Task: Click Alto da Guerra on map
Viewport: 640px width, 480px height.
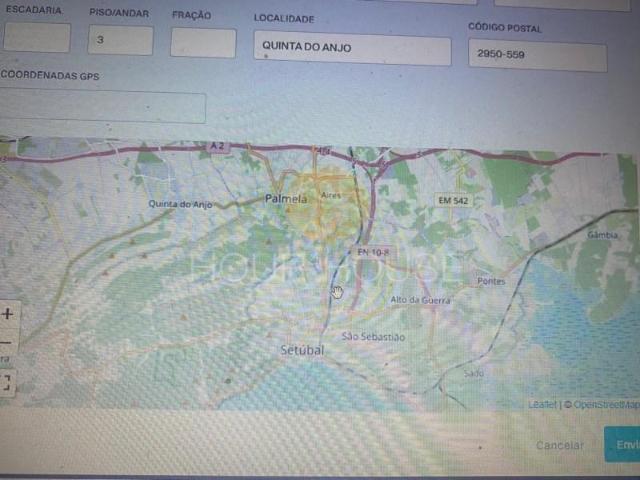Action: pos(419,299)
